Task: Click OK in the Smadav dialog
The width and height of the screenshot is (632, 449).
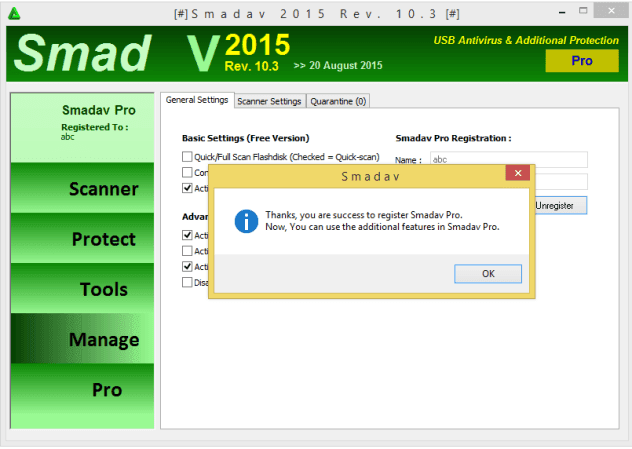Action: coord(488,274)
